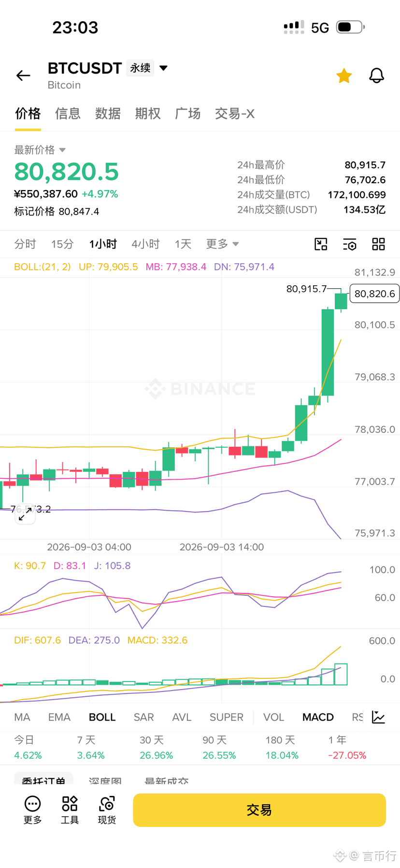Toggle the favorite star icon
Screen dimensions: 400x868
click(344, 75)
